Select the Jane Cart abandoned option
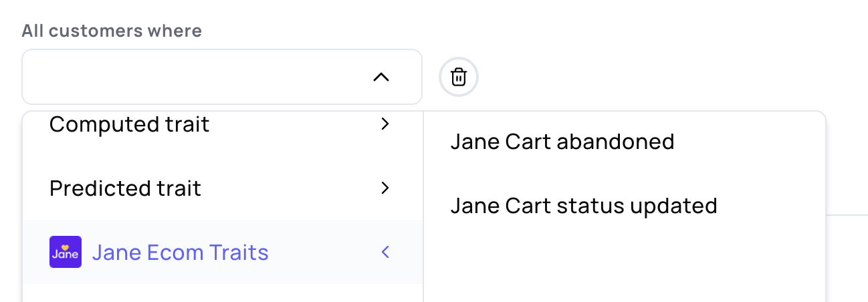The height and width of the screenshot is (302, 868). [x=562, y=142]
